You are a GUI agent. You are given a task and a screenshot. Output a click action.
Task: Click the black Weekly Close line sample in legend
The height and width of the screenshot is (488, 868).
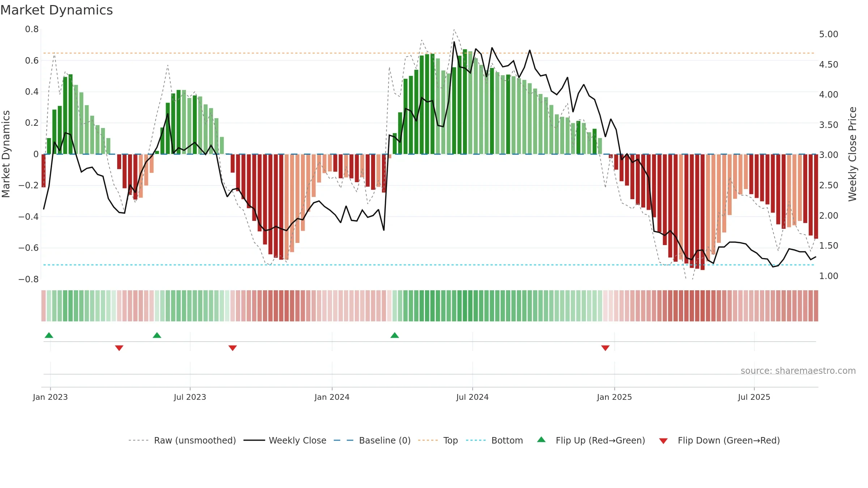click(254, 441)
